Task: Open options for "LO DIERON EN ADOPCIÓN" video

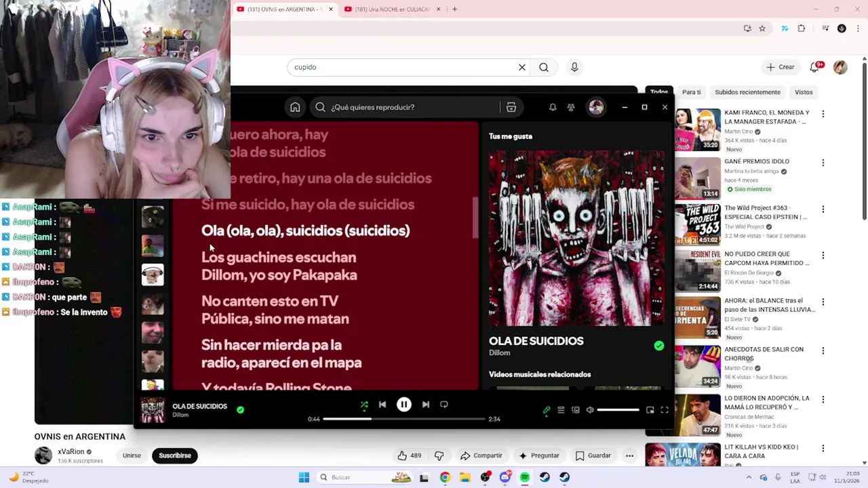Action: [x=823, y=399]
